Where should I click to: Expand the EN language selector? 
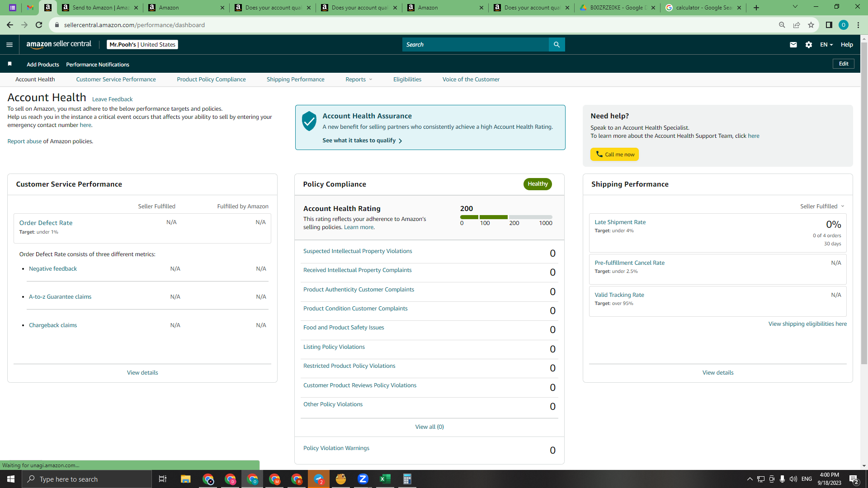point(826,45)
